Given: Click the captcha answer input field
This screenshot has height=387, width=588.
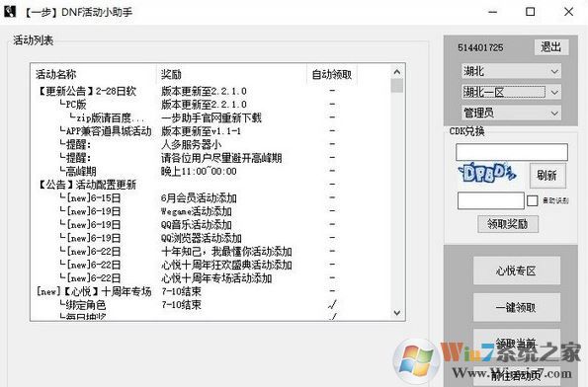Looking at the screenshot, I should [x=491, y=200].
